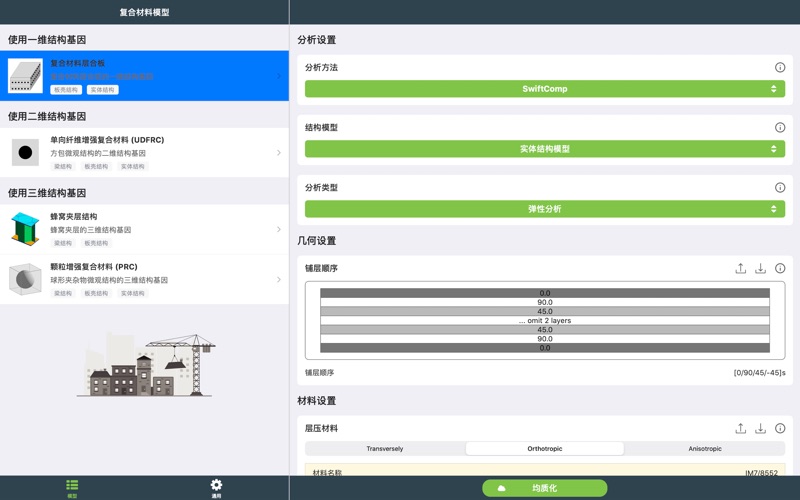Viewport: 800px width, 500px height.
Task: Select the 蜂窝夹层结构 model thumbnail
Action: click(x=25, y=229)
